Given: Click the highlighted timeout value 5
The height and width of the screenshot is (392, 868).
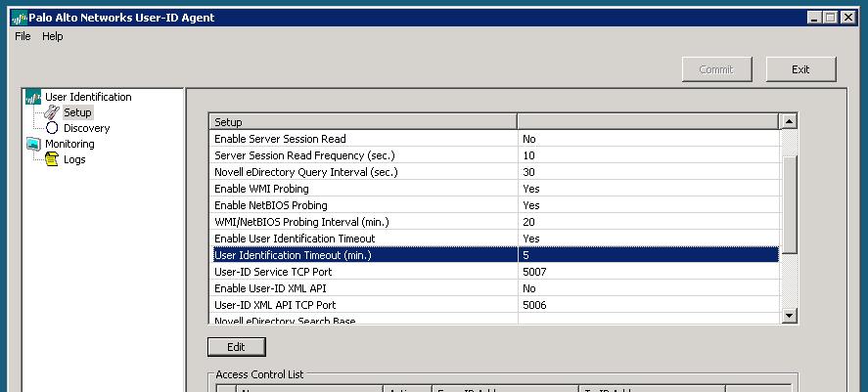Looking at the screenshot, I should [525, 255].
